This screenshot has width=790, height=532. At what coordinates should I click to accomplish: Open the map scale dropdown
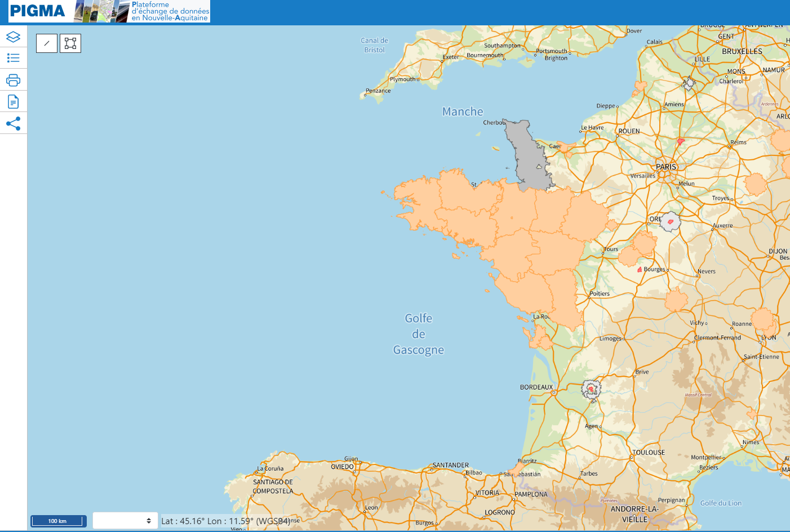click(125, 521)
